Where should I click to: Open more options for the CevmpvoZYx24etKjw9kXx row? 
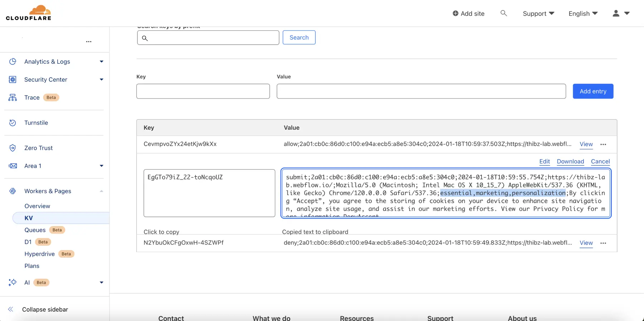pyautogui.click(x=603, y=144)
